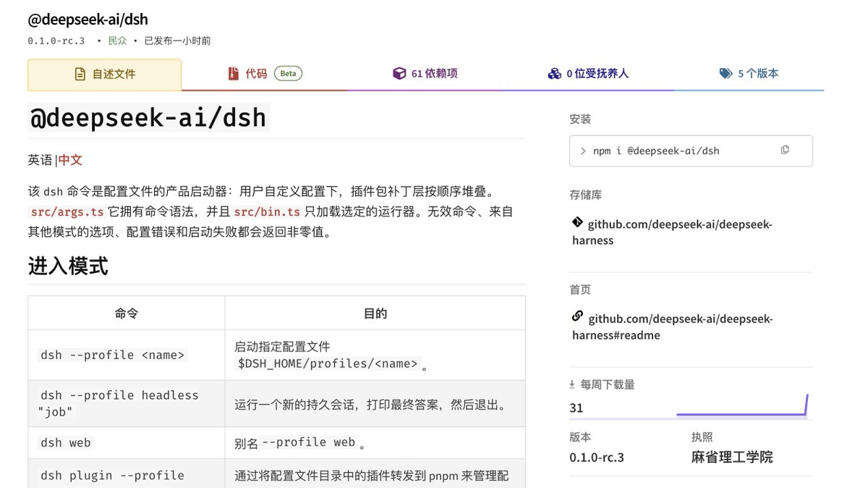Click the 执照 sidebar label
The height and width of the screenshot is (488, 868).
(x=702, y=437)
